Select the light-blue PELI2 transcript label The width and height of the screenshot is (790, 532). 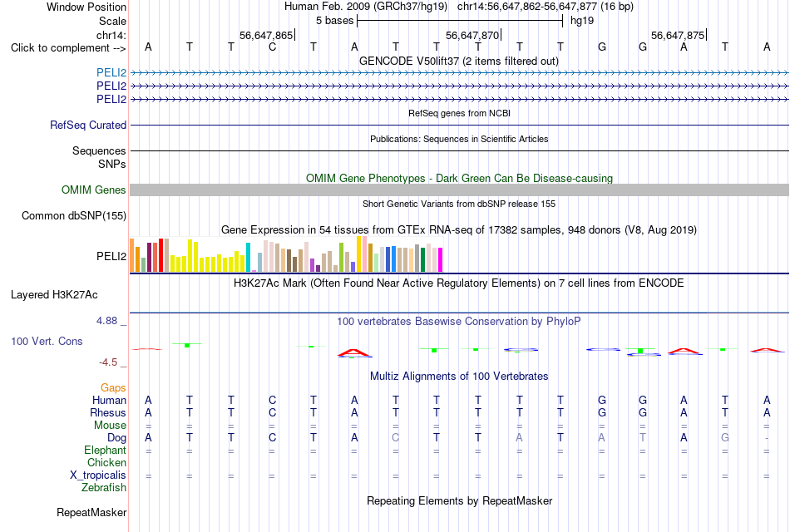point(111,72)
